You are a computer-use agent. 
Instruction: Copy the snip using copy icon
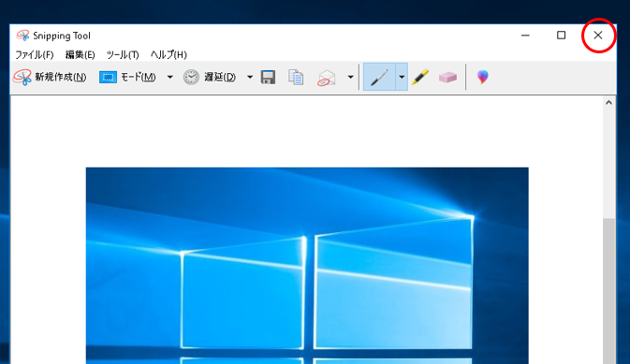[296, 77]
